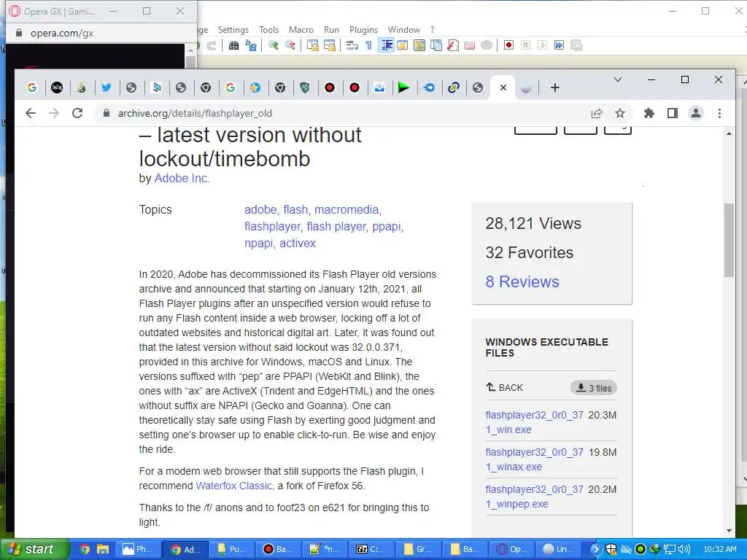Open Run menu in Notepad++
This screenshot has height=560, width=747.
coord(331,29)
